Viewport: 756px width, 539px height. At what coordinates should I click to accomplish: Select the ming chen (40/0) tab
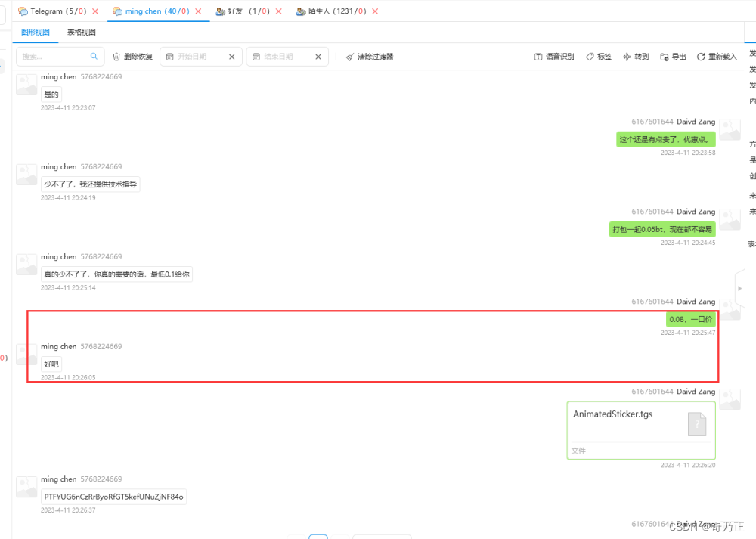click(151, 11)
